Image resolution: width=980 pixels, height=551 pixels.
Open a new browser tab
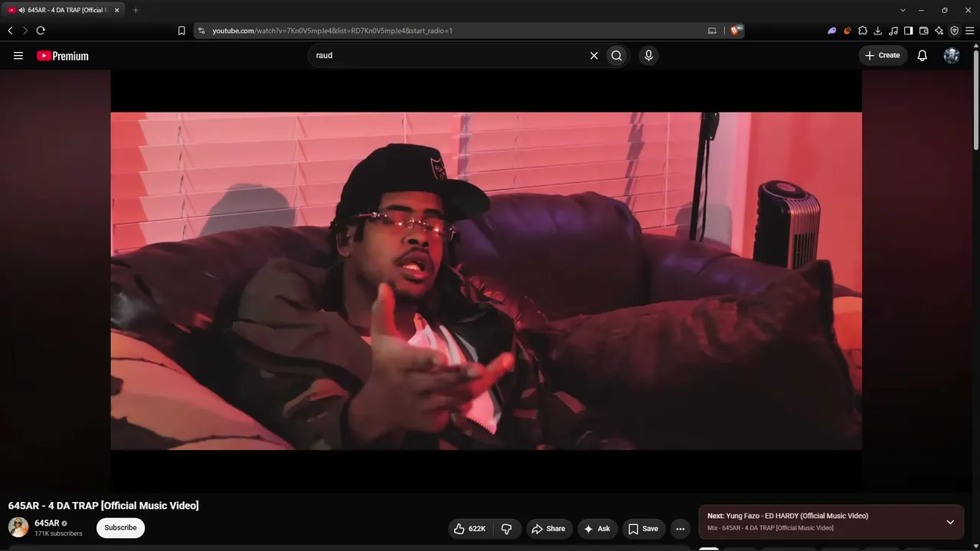click(x=136, y=10)
